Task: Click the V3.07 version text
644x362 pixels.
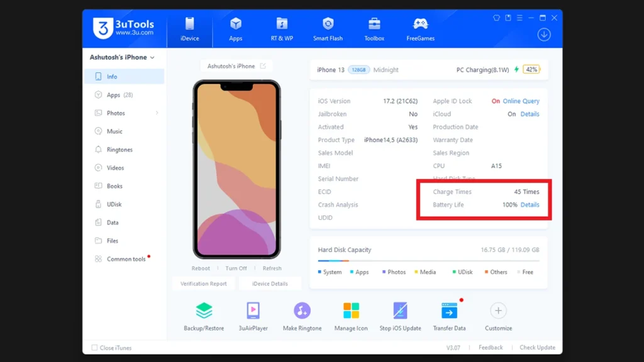Action: point(453,348)
